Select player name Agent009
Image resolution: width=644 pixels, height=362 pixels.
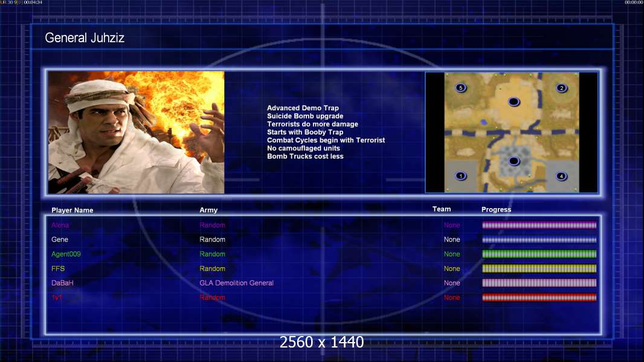pyautogui.click(x=66, y=254)
